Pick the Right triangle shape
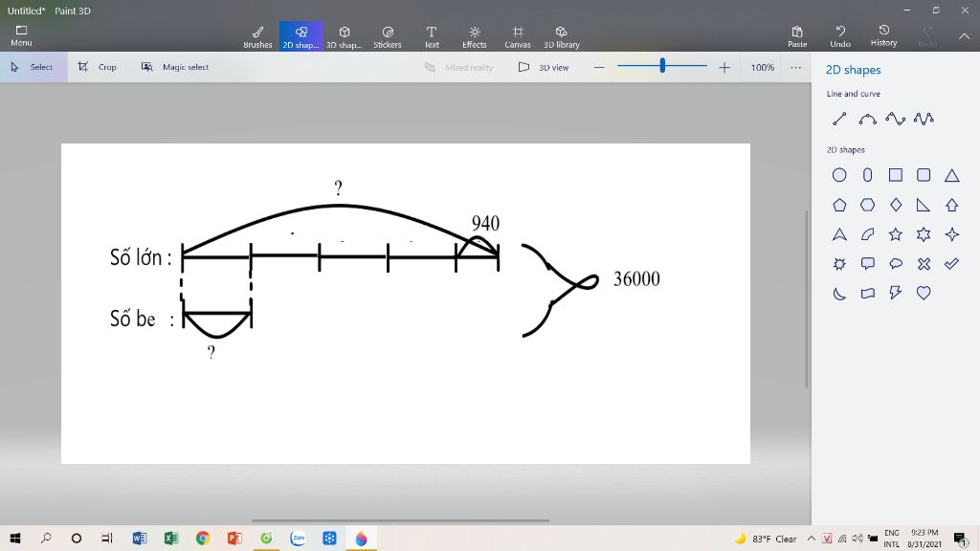 (924, 205)
